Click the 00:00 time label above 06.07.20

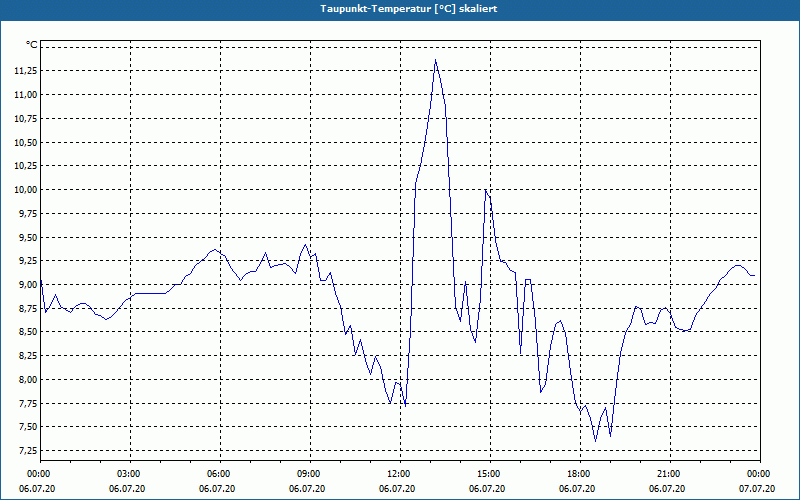click(x=37, y=474)
